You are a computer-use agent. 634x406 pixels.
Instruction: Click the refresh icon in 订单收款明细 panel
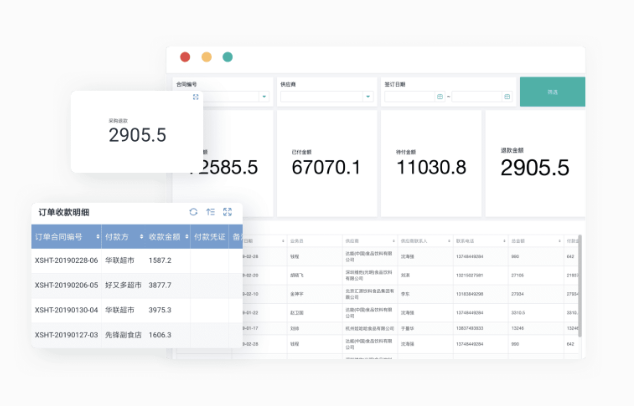(x=193, y=212)
